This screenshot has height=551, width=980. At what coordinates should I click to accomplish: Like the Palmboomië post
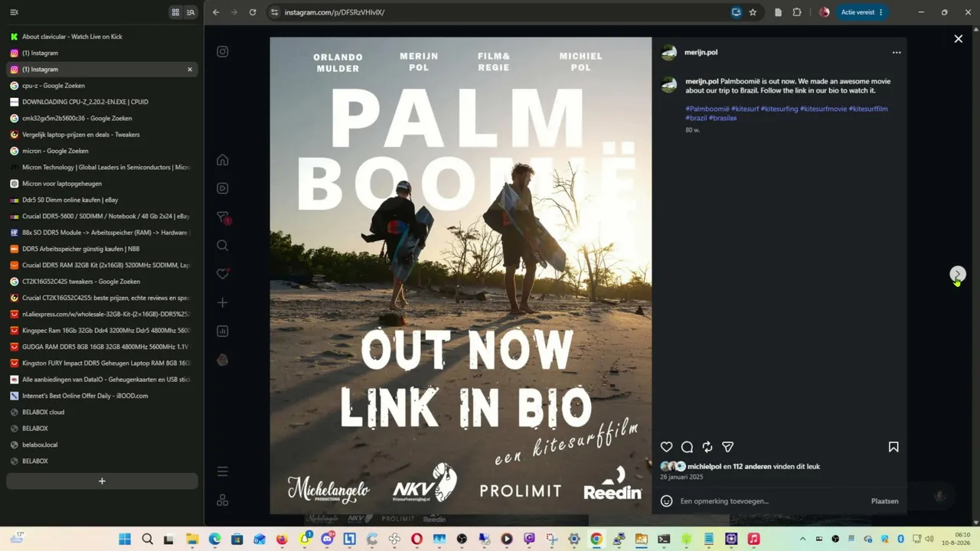(667, 447)
